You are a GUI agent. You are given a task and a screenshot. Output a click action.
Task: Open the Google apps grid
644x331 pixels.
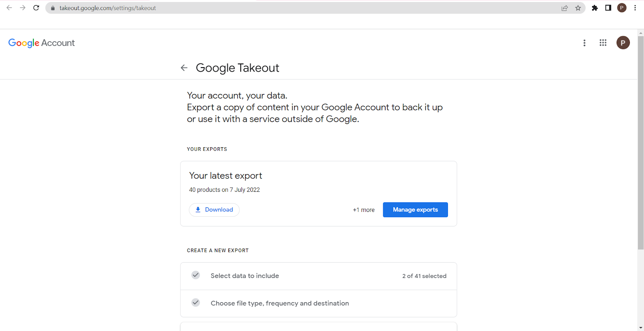pyautogui.click(x=603, y=43)
